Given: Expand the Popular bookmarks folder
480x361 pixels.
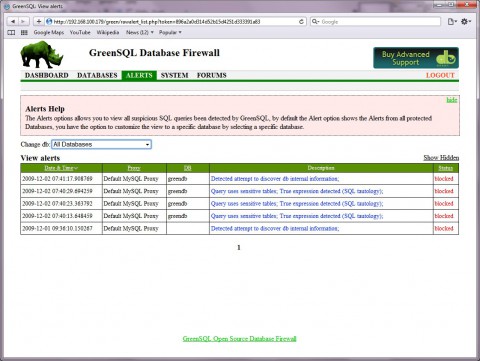Looking at the screenshot, I should point(170,33).
